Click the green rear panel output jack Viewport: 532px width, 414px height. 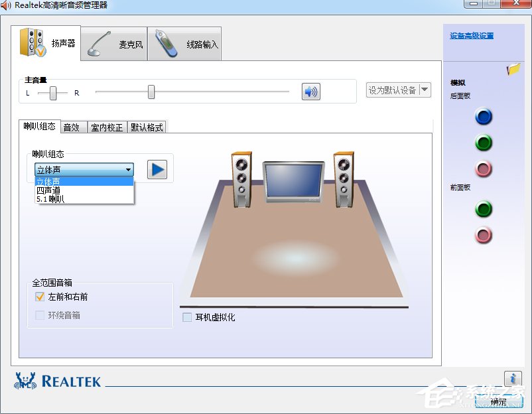[x=484, y=143]
